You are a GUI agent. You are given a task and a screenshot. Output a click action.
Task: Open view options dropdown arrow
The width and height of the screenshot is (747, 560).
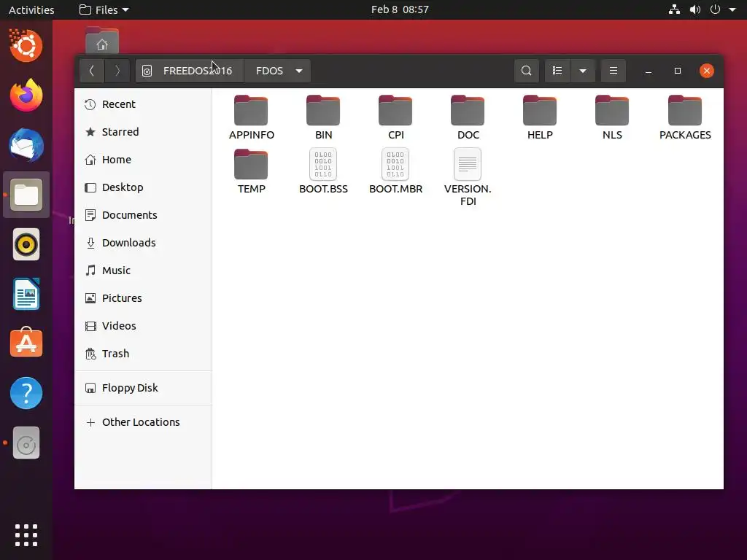click(583, 71)
